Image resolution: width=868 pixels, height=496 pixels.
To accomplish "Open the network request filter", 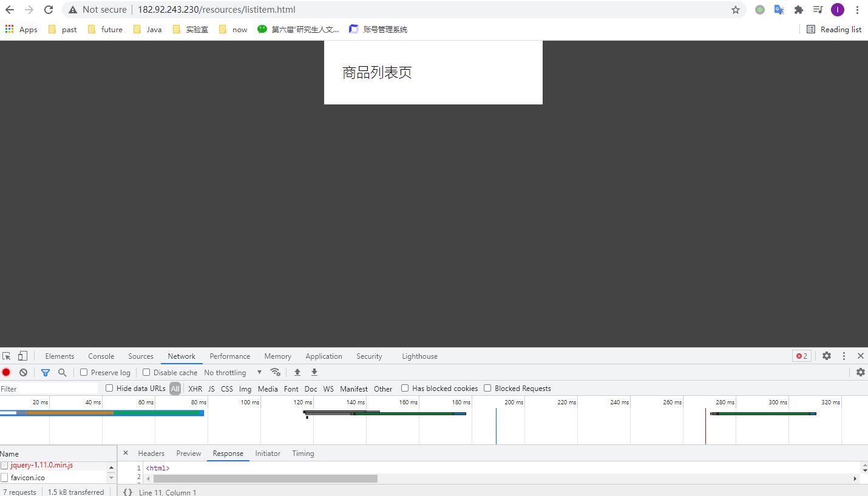I will coord(46,372).
